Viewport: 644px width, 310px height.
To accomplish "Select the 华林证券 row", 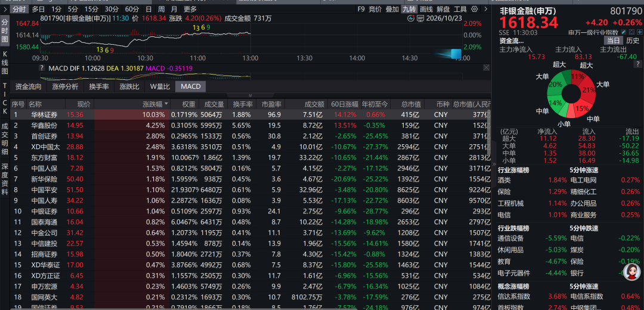I will pos(250,114).
